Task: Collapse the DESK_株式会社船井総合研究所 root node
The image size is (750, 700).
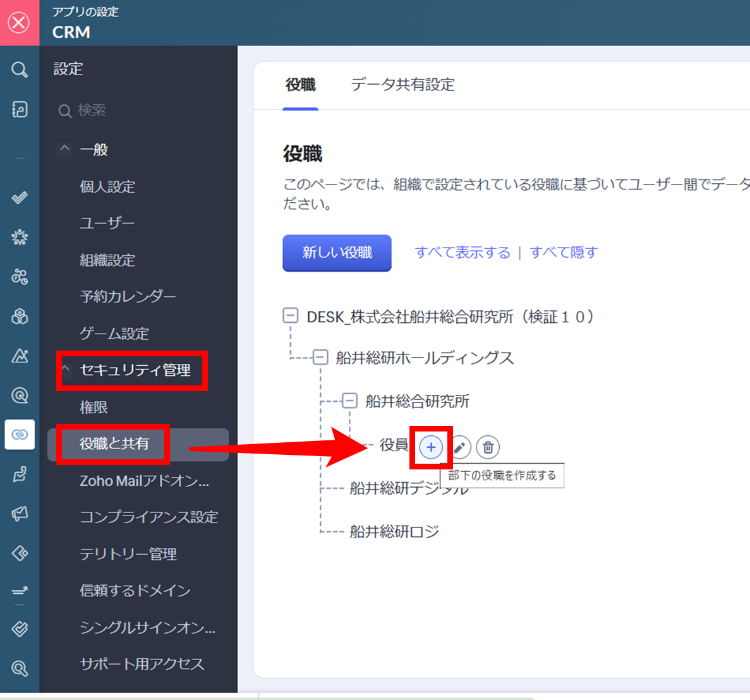Action: point(291,316)
